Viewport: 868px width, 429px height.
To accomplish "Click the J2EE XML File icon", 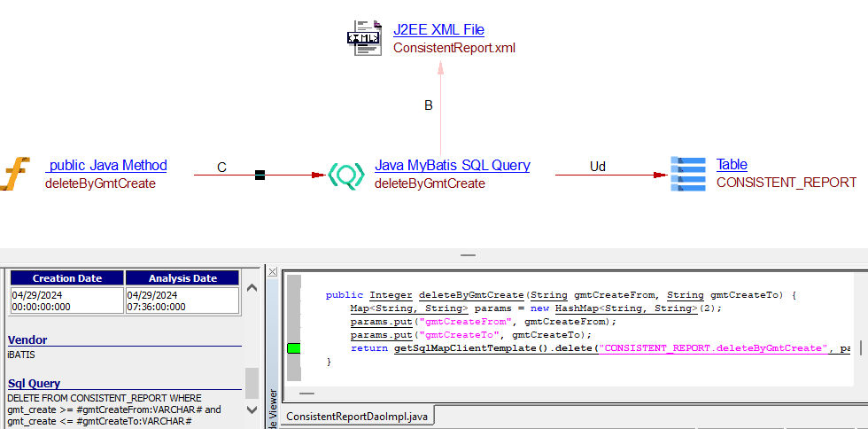I will pos(363,38).
